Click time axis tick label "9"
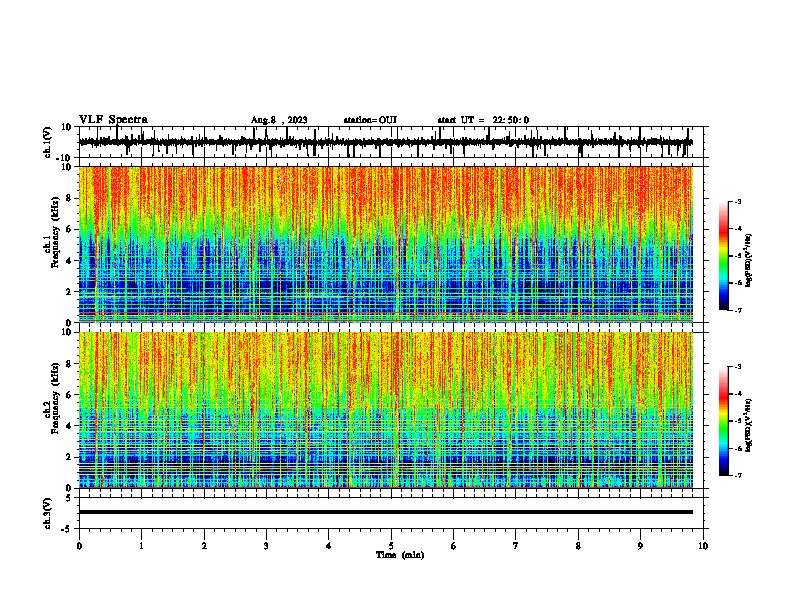The image size is (792, 612). tap(640, 546)
